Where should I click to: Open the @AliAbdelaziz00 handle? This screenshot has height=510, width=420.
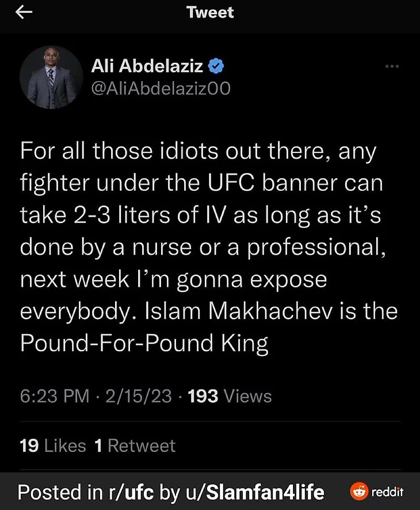(161, 89)
